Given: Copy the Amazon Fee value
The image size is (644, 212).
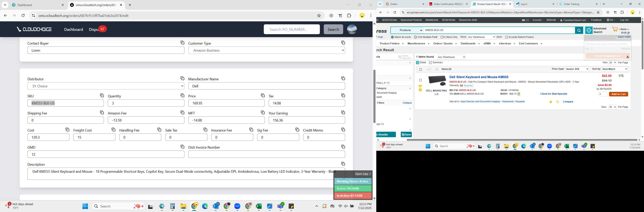Looking at the screenshot, I should [x=182, y=112].
